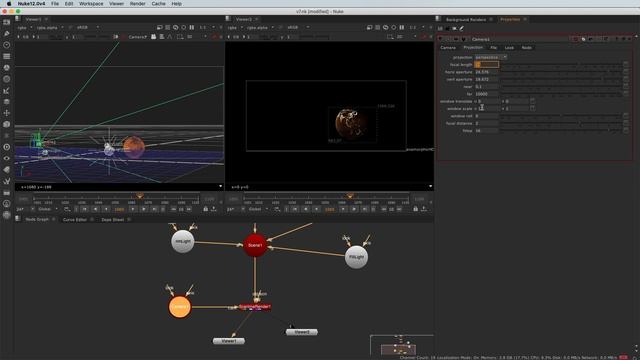Toggle the camera lock icon in Viewer1
The image size is (640, 360).
pyautogui.click(x=153, y=37)
